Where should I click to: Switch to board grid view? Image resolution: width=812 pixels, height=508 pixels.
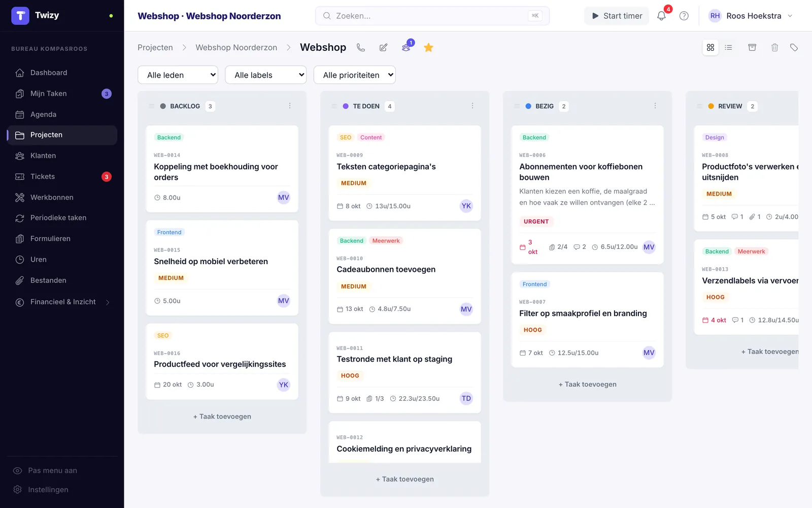click(710, 47)
